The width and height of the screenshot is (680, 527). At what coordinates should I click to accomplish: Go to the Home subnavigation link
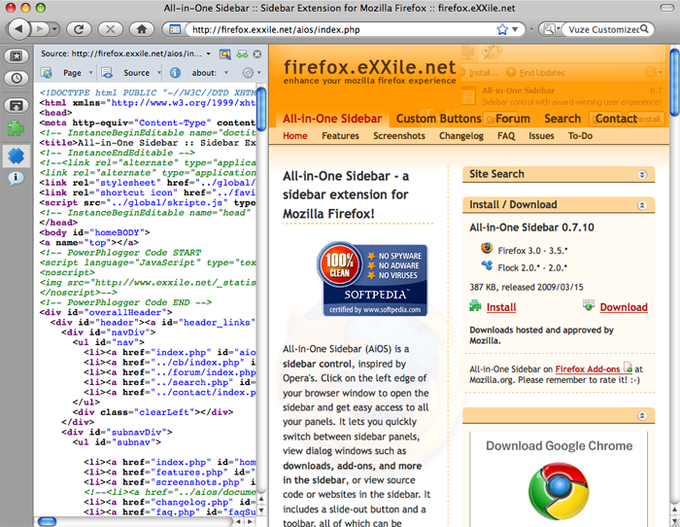[295, 136]
